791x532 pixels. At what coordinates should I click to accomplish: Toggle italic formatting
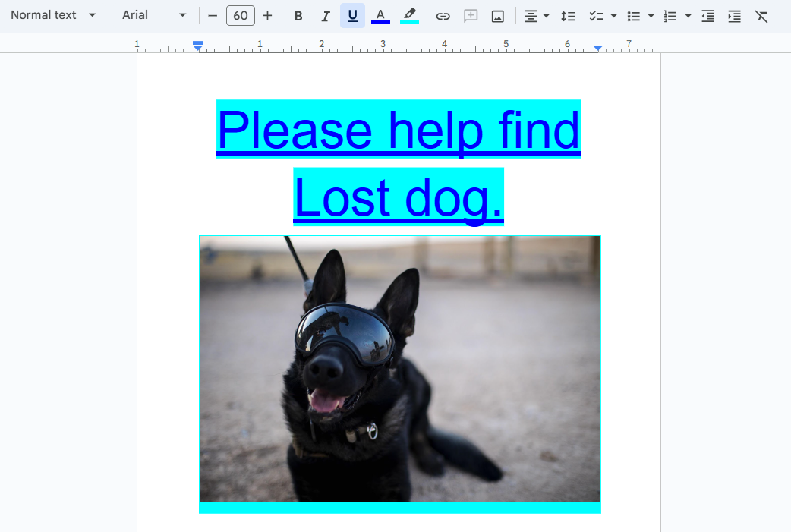[x=326, y=16]
